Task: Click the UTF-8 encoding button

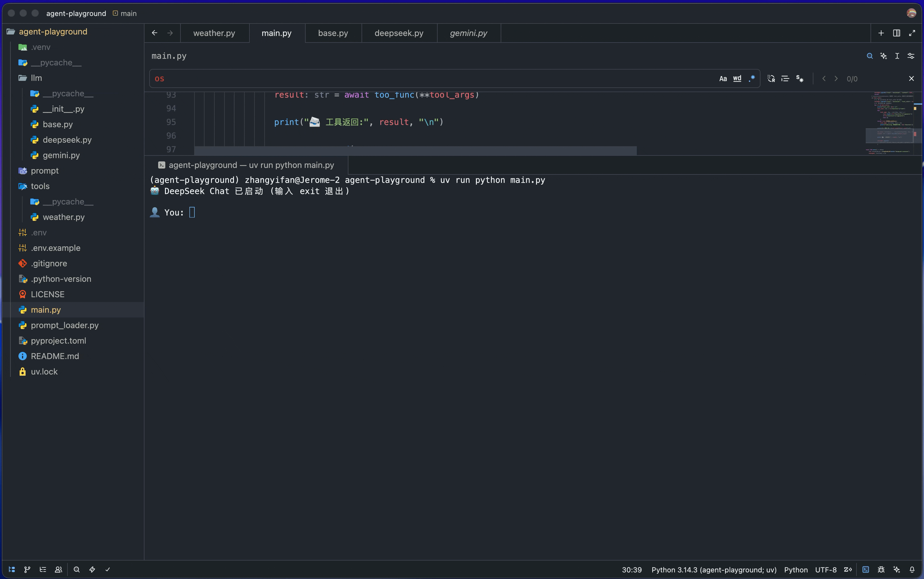Action: [x=825, y=569]
